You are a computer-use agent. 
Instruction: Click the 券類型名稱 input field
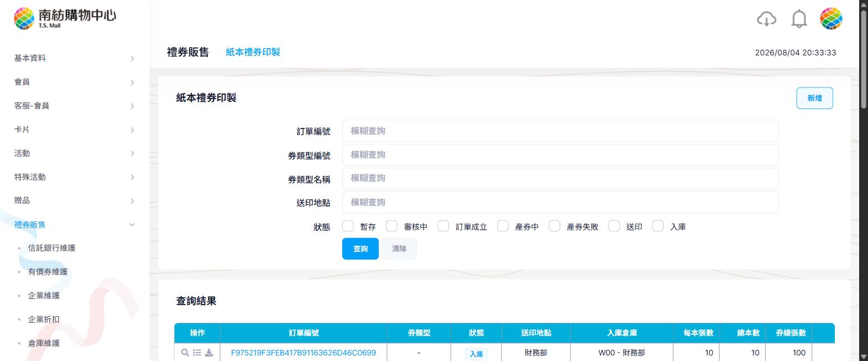click(x=560, y=178)
